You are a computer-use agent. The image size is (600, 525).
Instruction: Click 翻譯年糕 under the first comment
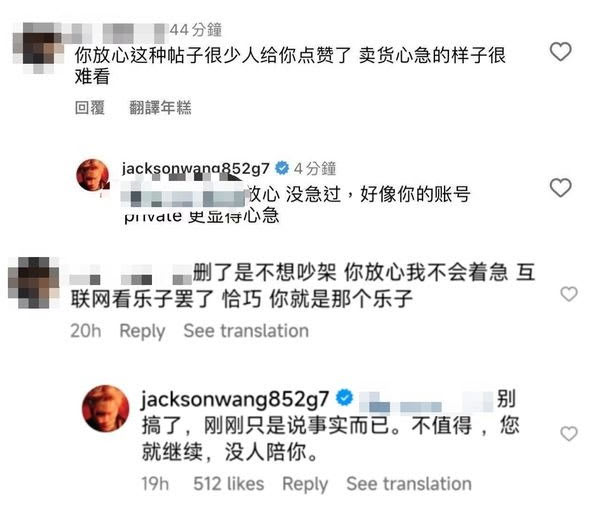160,108
